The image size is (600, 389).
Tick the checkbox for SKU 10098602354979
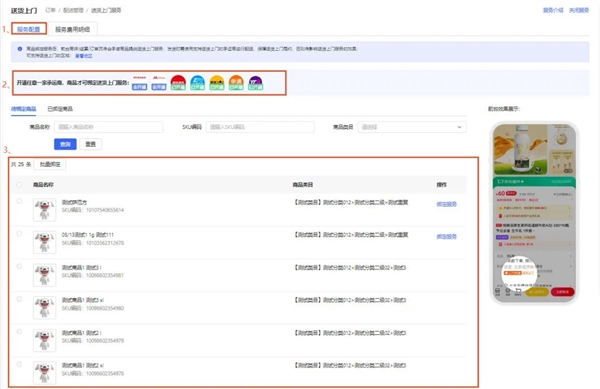click(19, 332)
